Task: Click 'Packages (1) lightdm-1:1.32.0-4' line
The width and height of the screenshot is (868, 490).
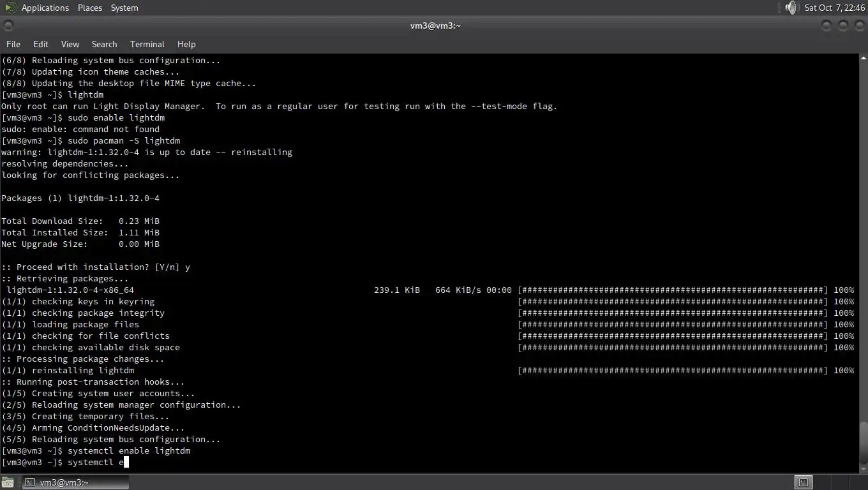Action: click(80, 198)
